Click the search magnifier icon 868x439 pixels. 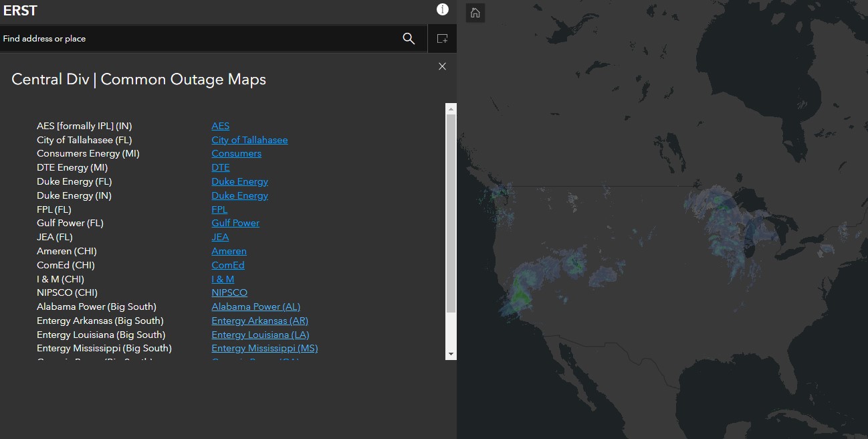tap(409, 39)
